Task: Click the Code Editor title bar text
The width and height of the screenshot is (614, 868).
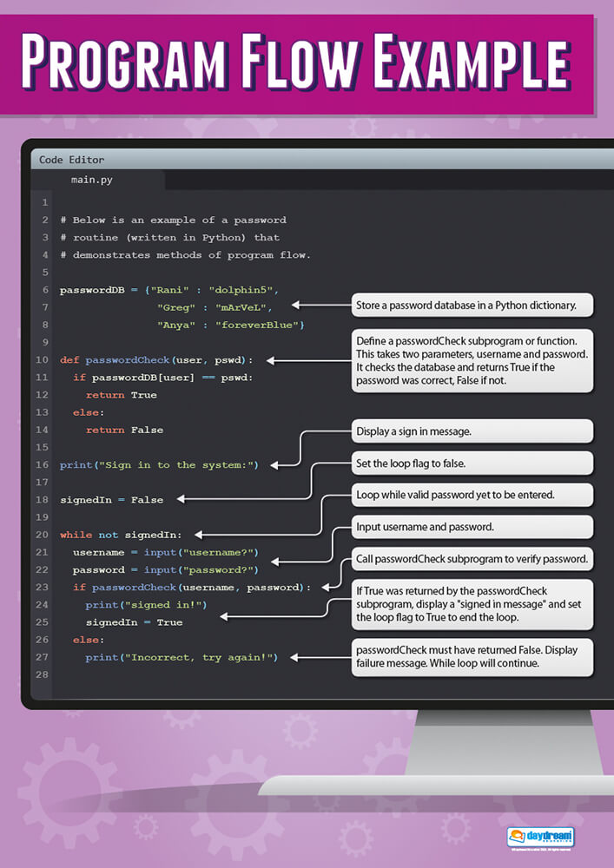Action: coord(71,160)
